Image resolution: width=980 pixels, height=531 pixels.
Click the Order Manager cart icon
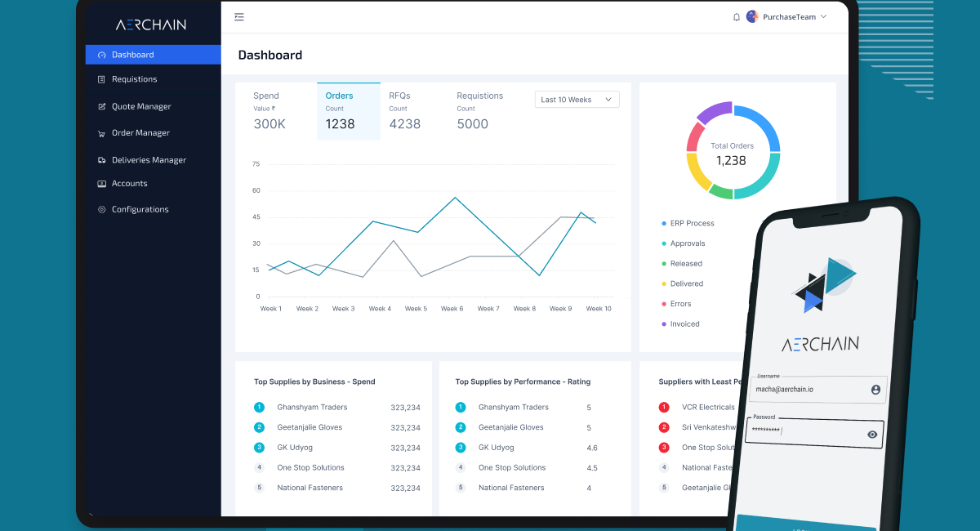tap(101, 133)
